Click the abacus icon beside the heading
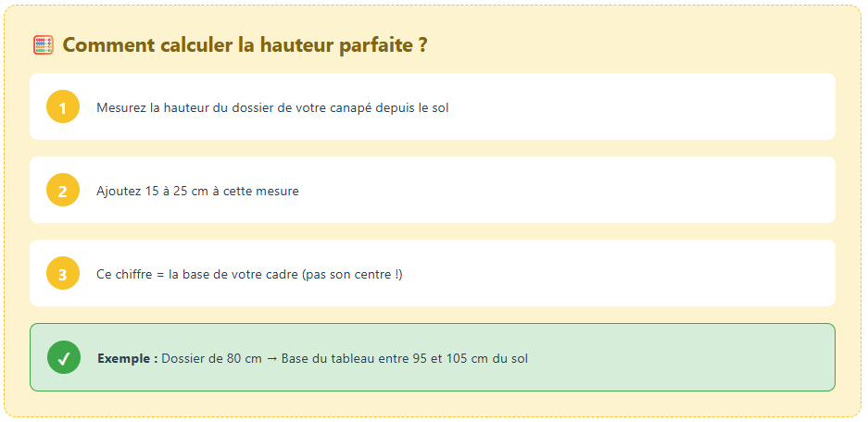The image size is (868, 422). (44, 44)
